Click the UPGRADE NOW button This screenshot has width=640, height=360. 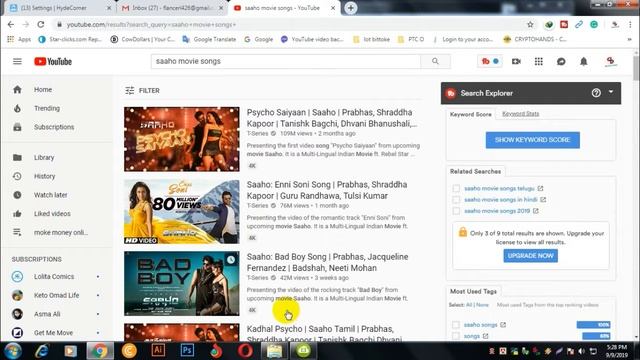(531, 256)
